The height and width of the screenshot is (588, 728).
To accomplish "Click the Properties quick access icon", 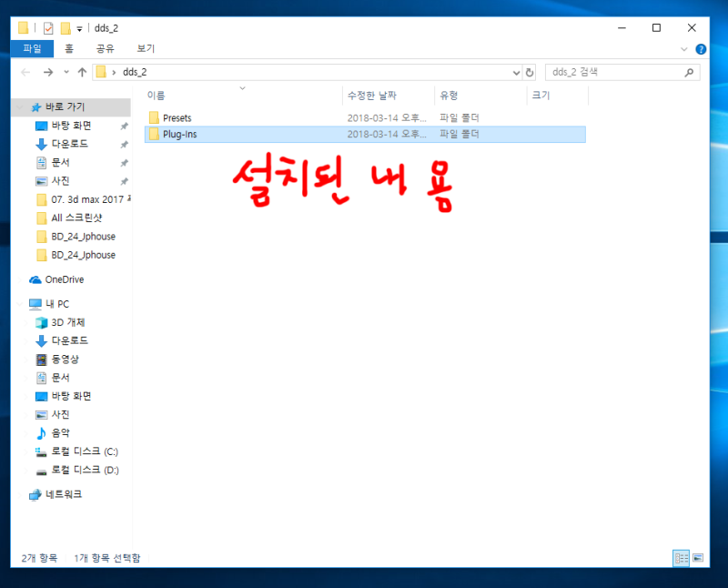I will 48,28.
